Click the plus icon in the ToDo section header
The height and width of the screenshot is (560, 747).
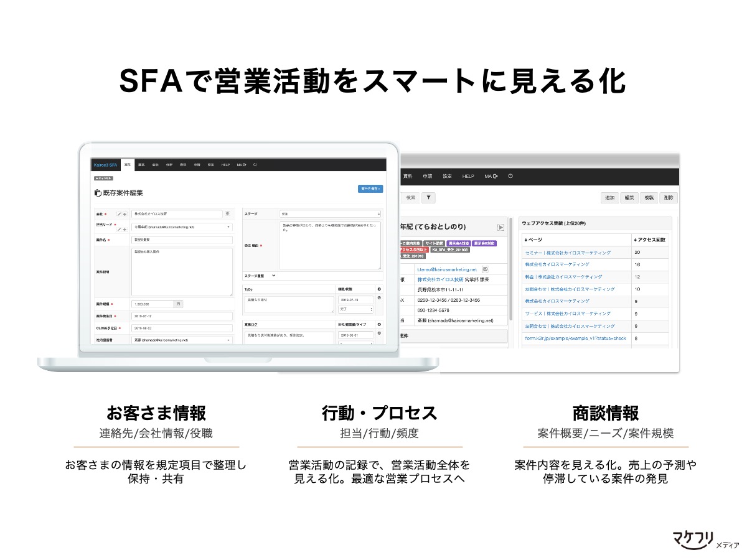pos(378,289)
